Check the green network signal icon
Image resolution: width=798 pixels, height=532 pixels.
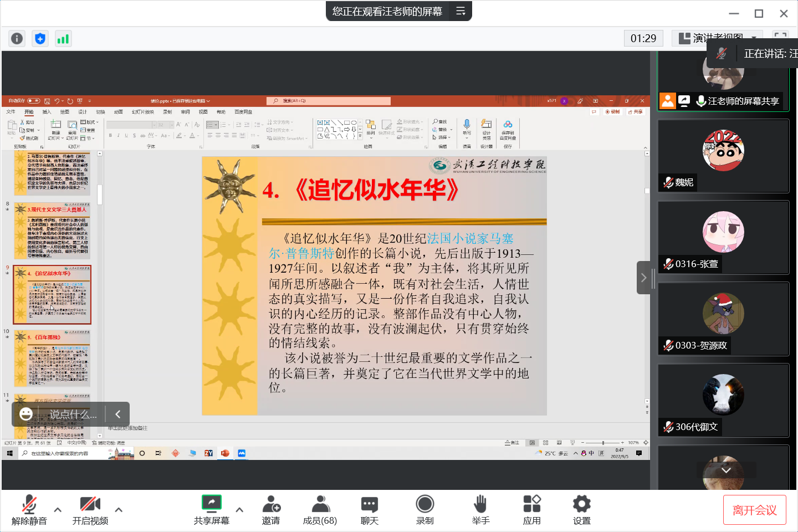(x=63, y=38)
